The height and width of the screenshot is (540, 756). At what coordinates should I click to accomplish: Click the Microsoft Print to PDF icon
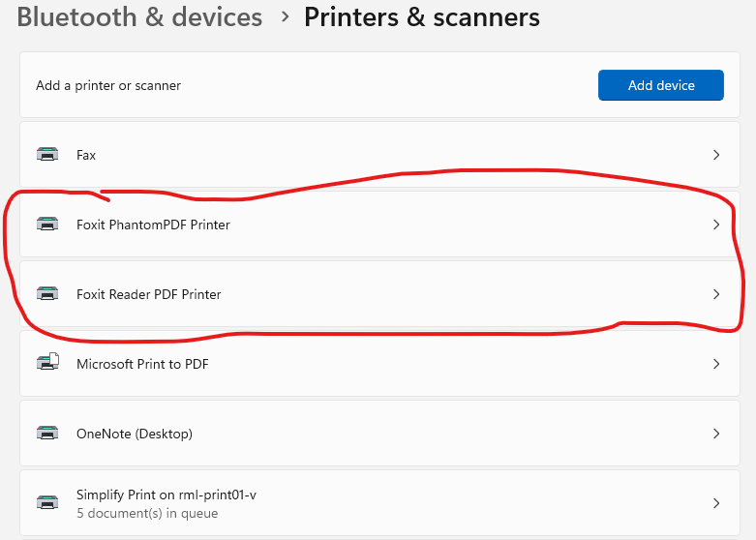[47, 362]
